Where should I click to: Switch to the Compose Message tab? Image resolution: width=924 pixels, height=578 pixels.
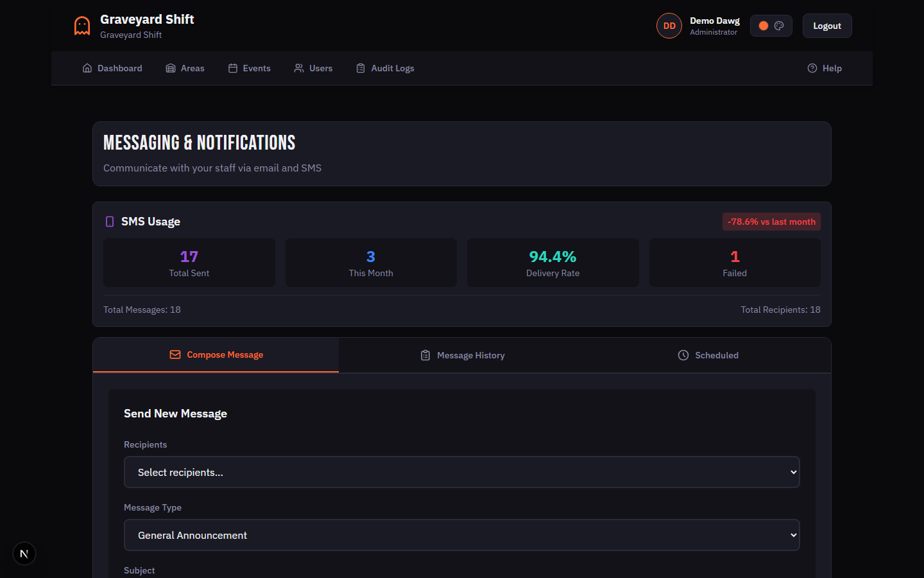pos(216,355)
